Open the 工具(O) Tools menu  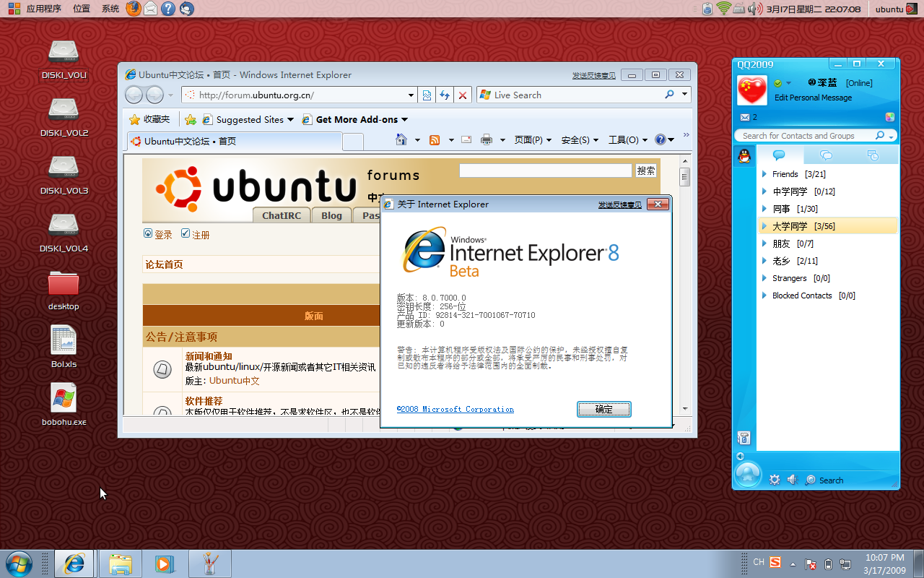pyautogui.click(x=627, y=140)
